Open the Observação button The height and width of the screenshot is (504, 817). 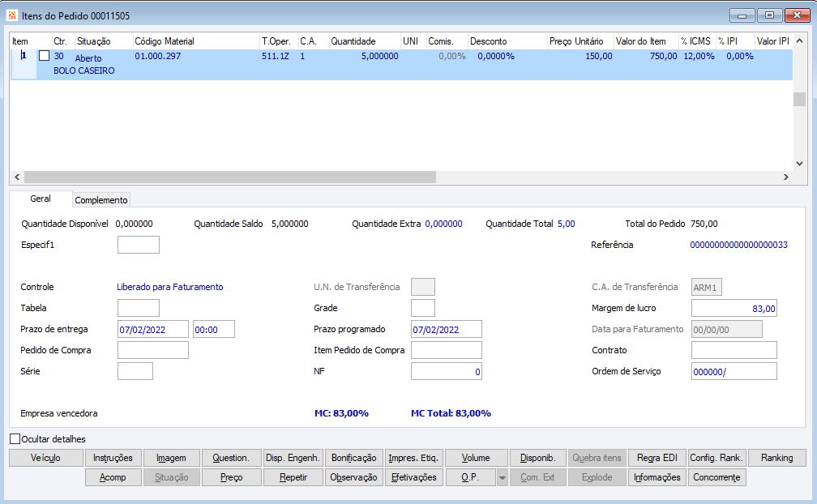[353, 477]
